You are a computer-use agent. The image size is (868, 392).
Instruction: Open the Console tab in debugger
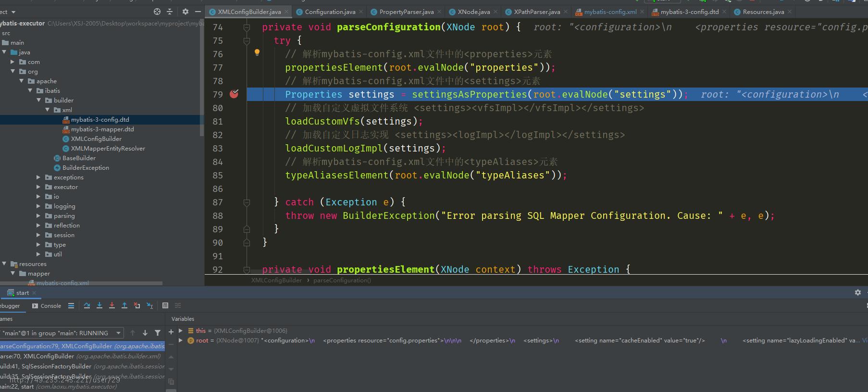point(47,305)
